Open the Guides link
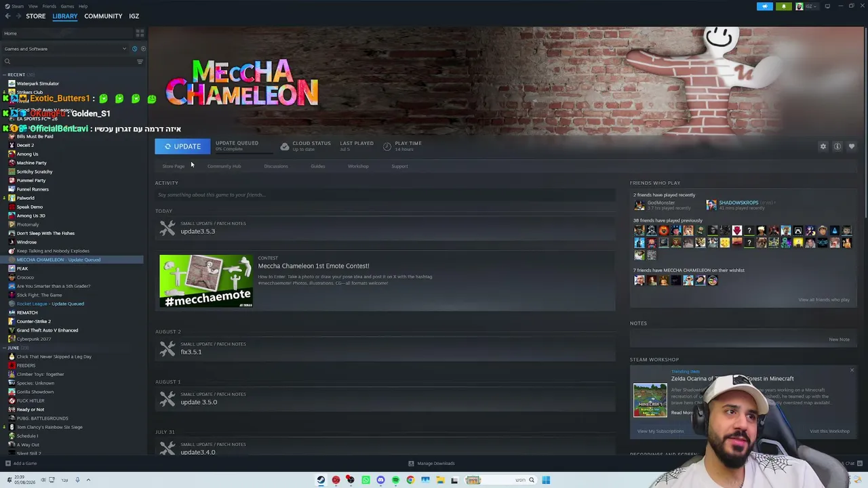 click(x=318, y=166)
